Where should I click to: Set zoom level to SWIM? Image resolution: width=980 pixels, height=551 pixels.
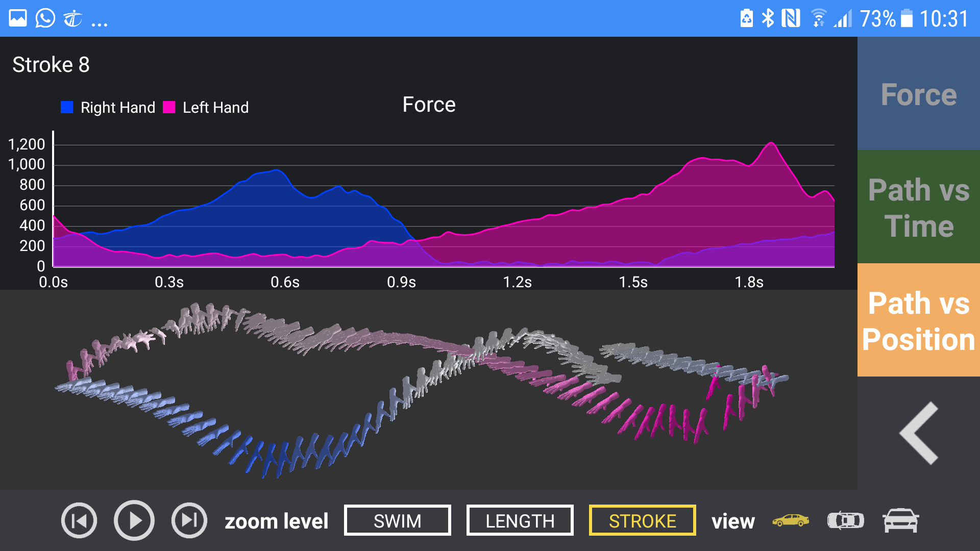click(397, 520)
